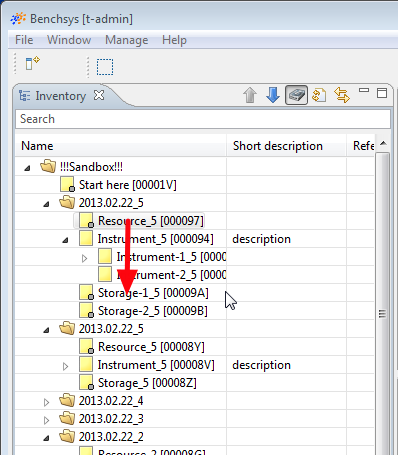The image size is (398, 455).
Task: Click the Benchsys logo in title bar
Action: [18, 19]
